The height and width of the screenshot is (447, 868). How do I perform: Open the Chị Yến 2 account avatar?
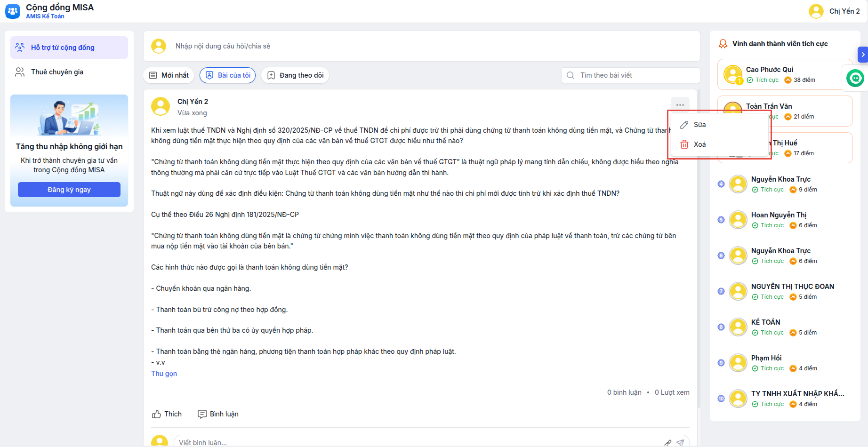(x=816, y=11)
